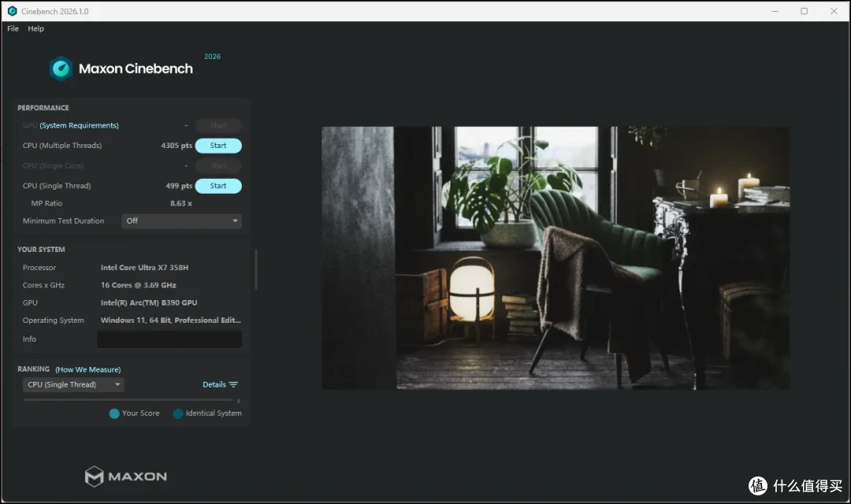Viewport: 851px width, 504px height.
Task: Click the 16 Cores @ 3.69 GHz value
Action: click(139, 285)
